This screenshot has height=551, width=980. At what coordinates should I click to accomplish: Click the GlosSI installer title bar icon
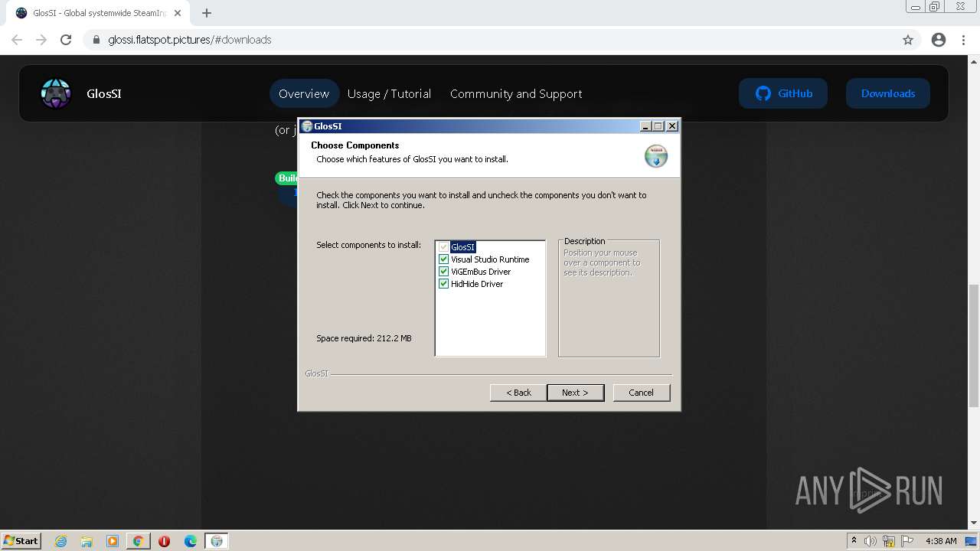point(307,126)
